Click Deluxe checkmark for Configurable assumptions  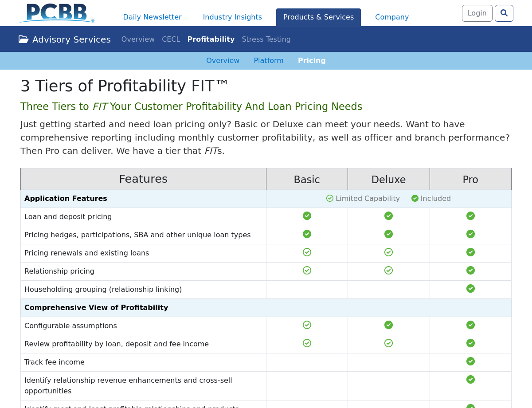coord(388,325)
